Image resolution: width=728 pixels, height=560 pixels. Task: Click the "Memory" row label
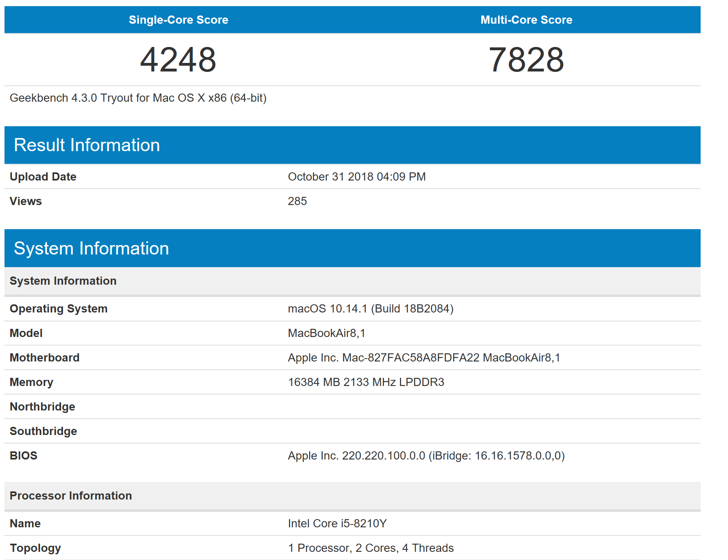[x=31, y=382]
